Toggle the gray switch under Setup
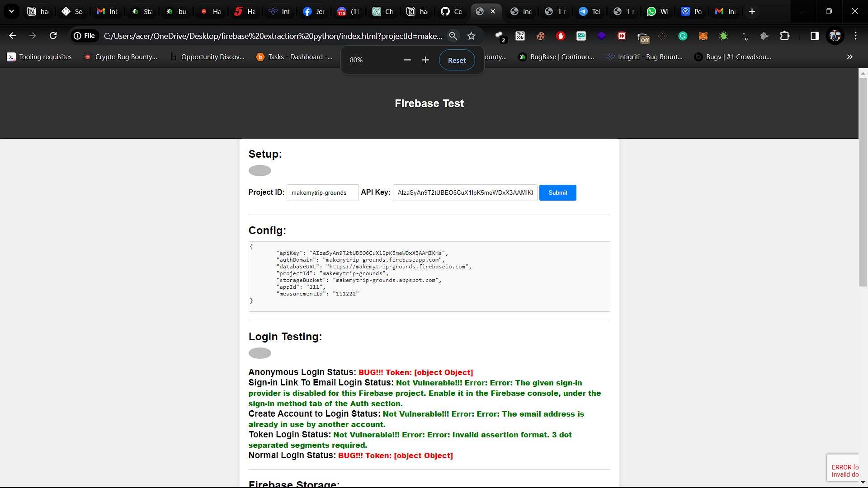 tap(260, 171)
